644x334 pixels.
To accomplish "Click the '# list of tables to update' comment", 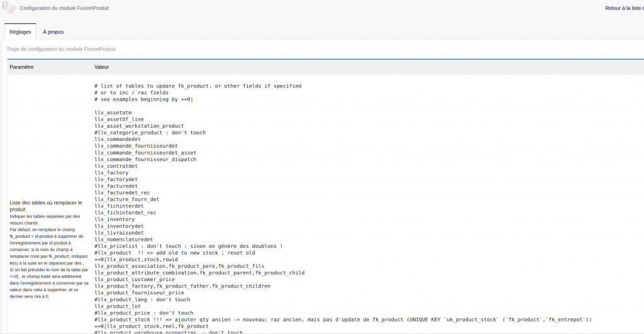I will [198, 86].
